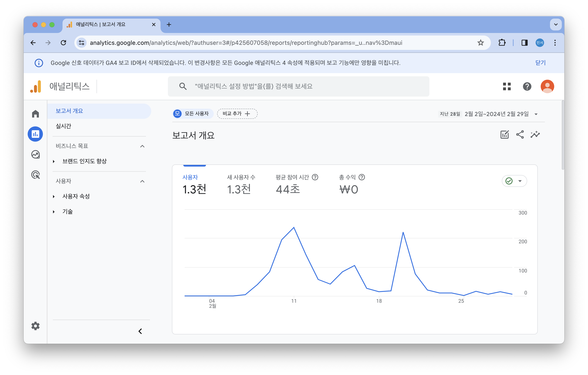Expand the 브랜드 인지도 향상 tree item
Image resolution: width=588 pixels, height=375 pixels.
tap(54, 161)
